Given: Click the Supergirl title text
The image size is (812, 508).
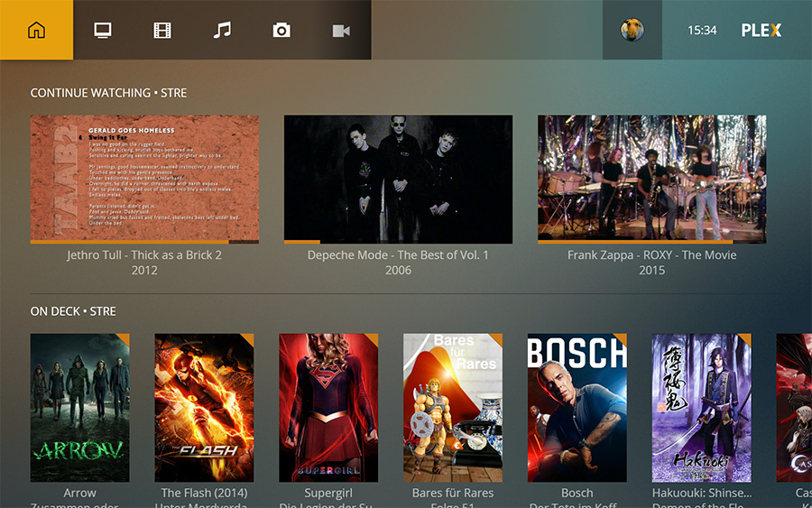Looking at the screenshot, I should 328,493.
